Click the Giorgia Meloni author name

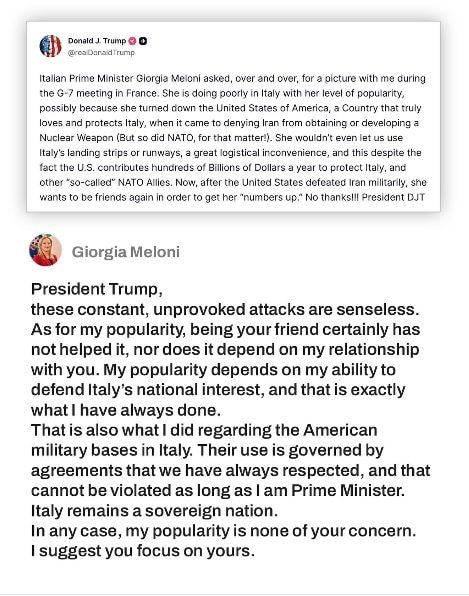(x=126, y=252)
